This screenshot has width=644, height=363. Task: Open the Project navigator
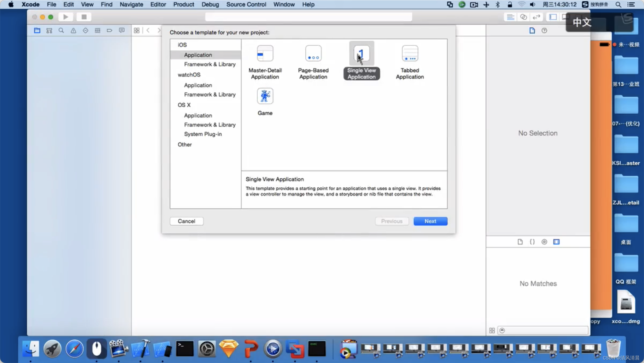pos(37,30)
